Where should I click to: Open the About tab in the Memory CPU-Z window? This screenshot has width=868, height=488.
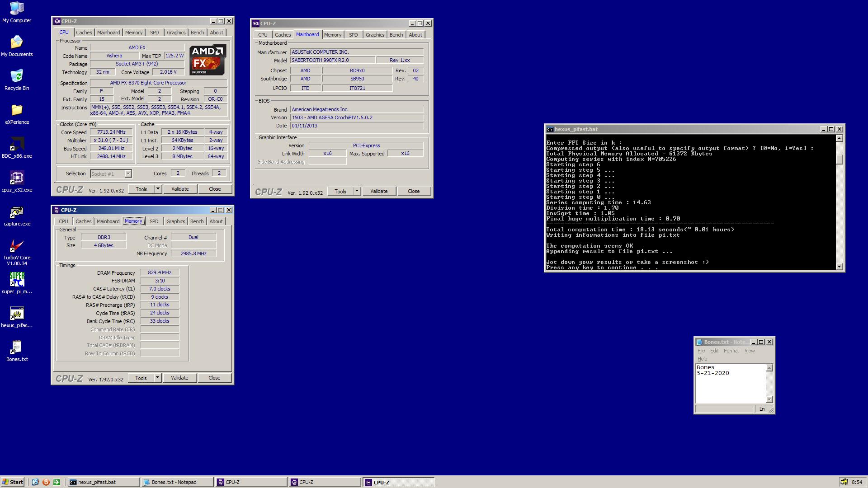coord(216,221)
